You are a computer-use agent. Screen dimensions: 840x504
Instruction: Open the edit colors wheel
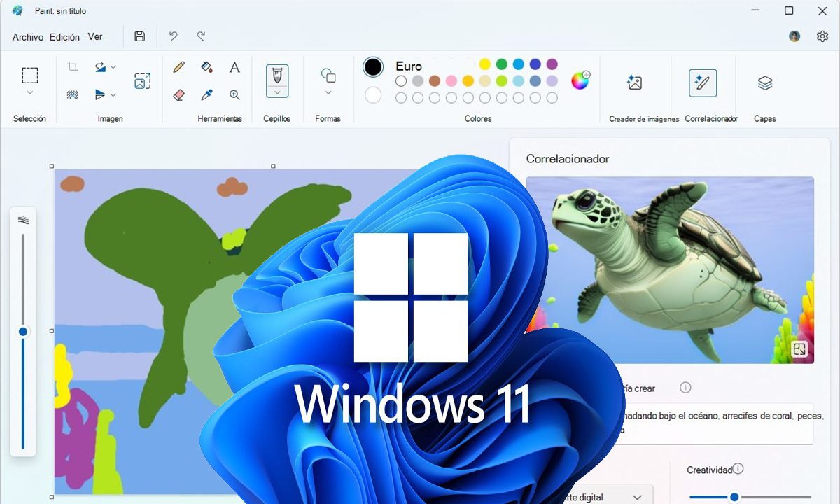pos(580,80)
